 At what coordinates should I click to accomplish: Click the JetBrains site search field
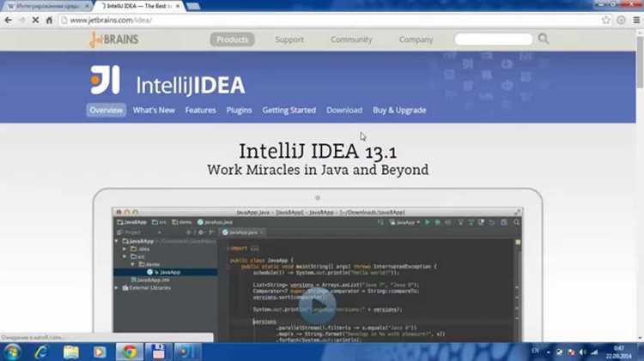(x=493, y=39)
